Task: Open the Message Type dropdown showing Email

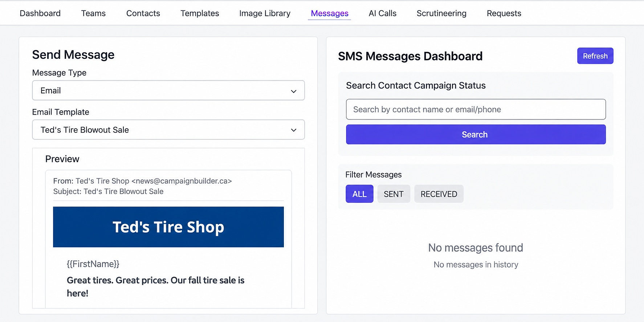Action: click(168, 90)
